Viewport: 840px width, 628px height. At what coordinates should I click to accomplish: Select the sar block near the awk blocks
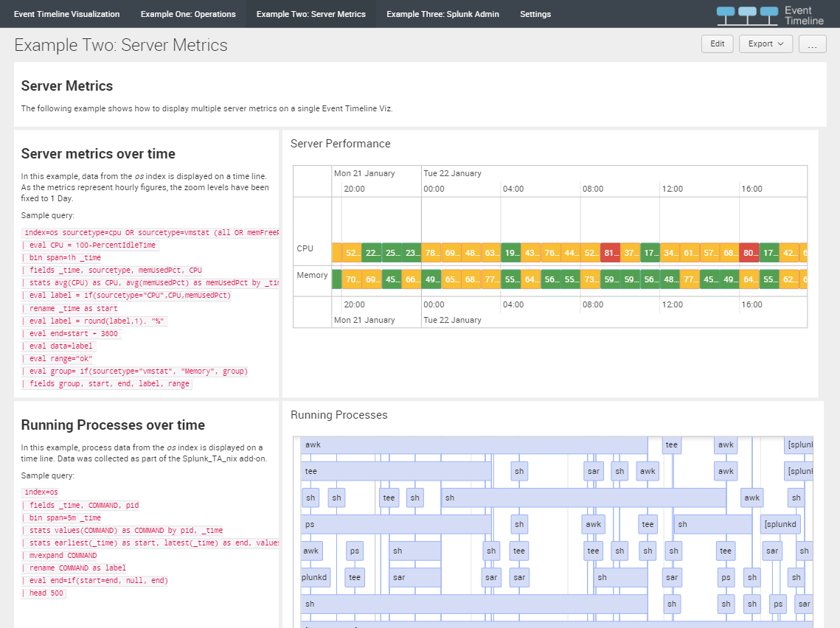point(594,471)
